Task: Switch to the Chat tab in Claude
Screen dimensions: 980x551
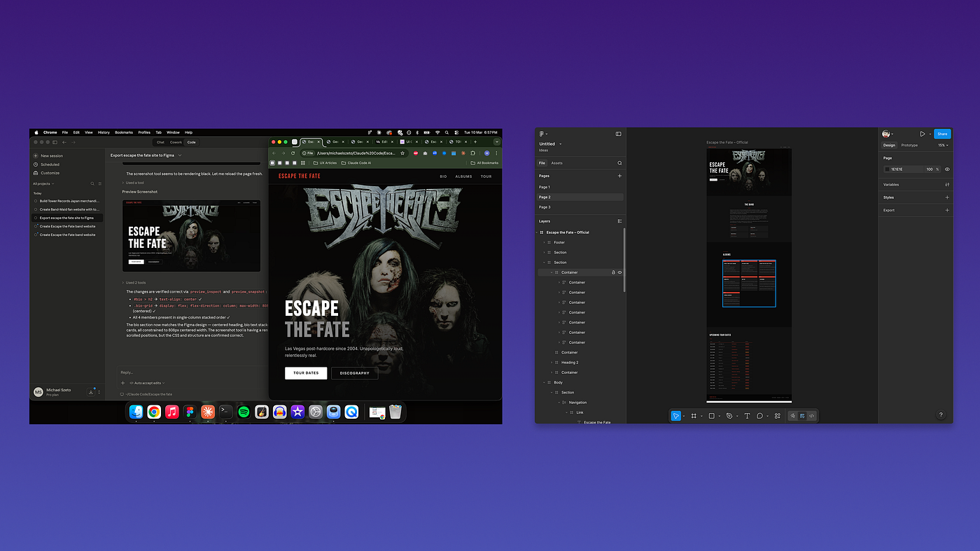Action: tap(160, 142)
